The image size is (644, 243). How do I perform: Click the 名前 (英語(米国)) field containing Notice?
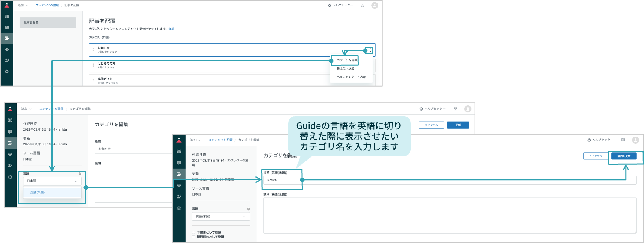450,180
